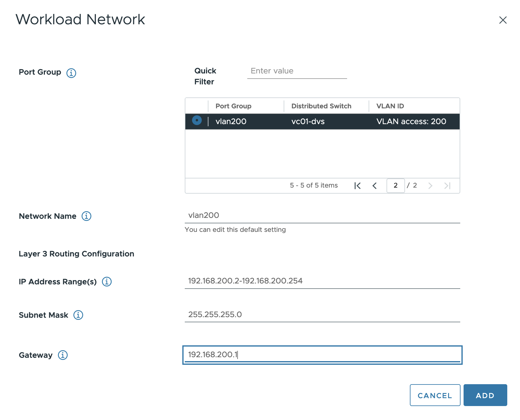Screen dimensions: 520x420
Task: Edit the Network Name field
Action: 322,215
